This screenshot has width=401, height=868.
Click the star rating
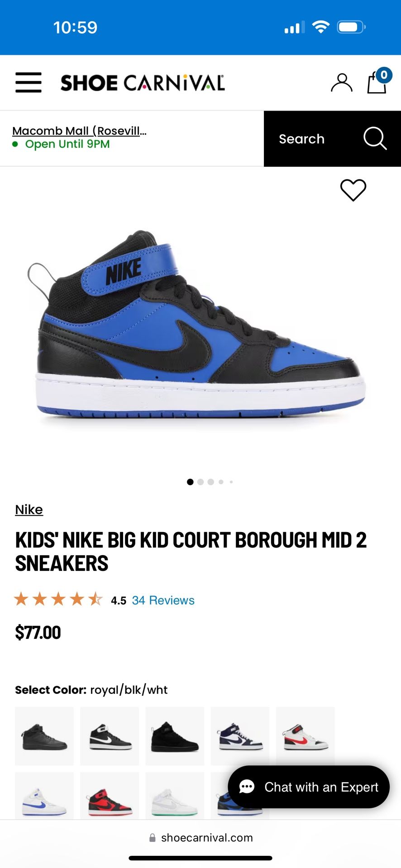coord(58,599)
